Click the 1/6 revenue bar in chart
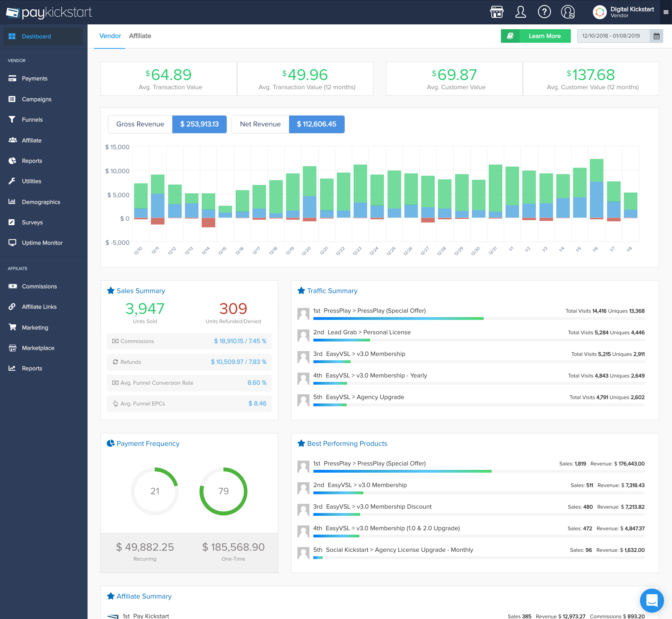This screenshot has width=672, height=619. coord(596,189)
